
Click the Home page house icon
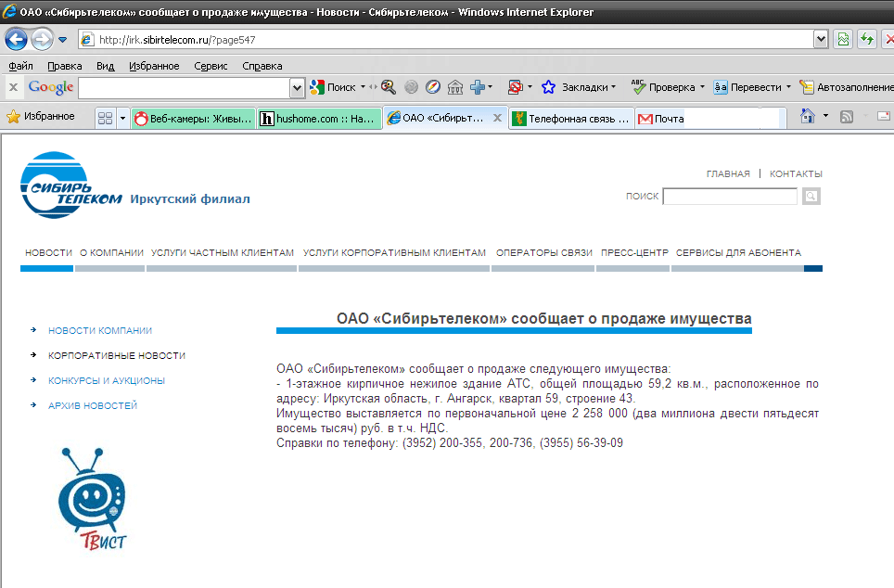coord(808,116)
